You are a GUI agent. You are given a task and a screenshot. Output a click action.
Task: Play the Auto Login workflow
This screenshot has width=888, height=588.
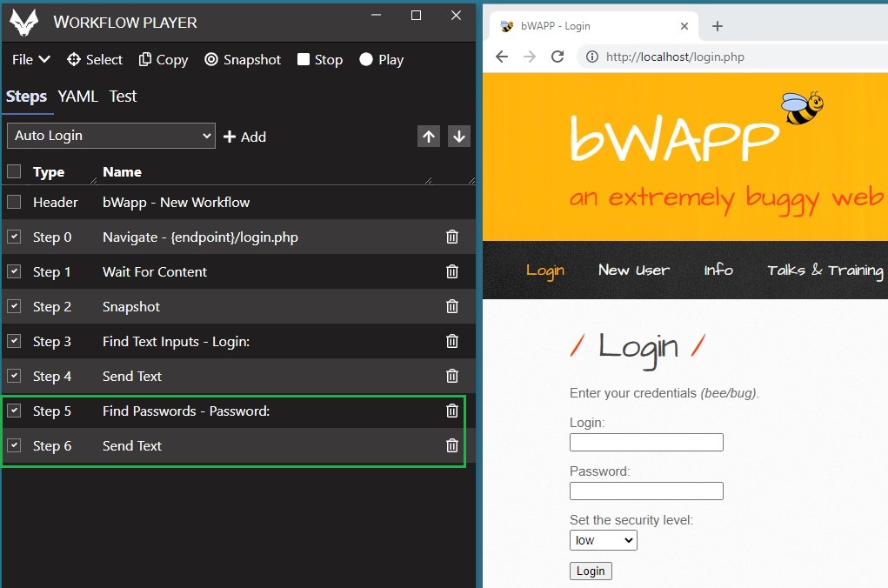381,60
